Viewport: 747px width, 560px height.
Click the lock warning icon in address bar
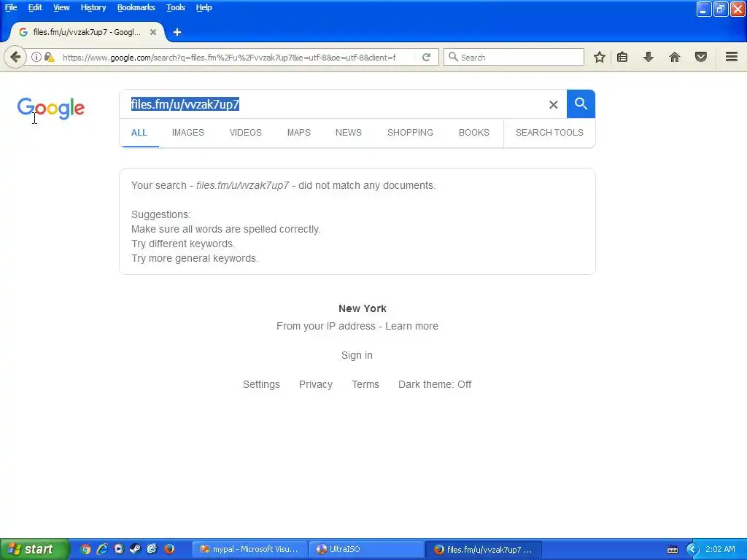[49, 57]
